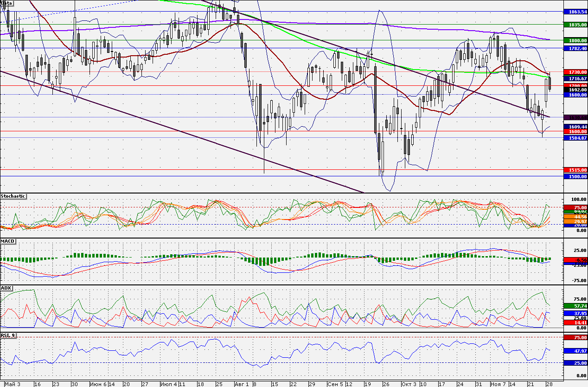588x387 pixels.
Task: Select the green 1800.00 price level tag
Action: pos(575,41)
